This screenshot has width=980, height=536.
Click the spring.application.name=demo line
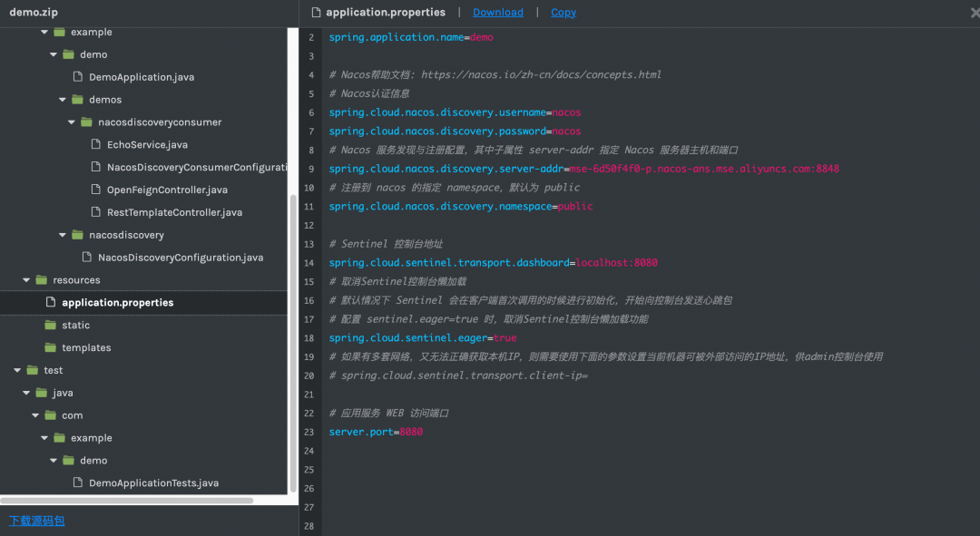[x=411, y=37]
